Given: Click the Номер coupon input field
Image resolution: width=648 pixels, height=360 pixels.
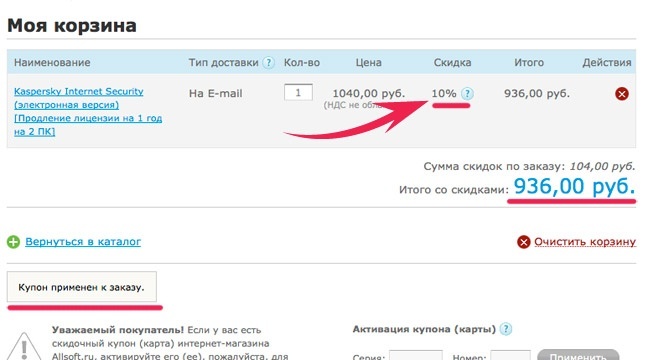Looking at the screenshot, I should [x=510, y=355].
